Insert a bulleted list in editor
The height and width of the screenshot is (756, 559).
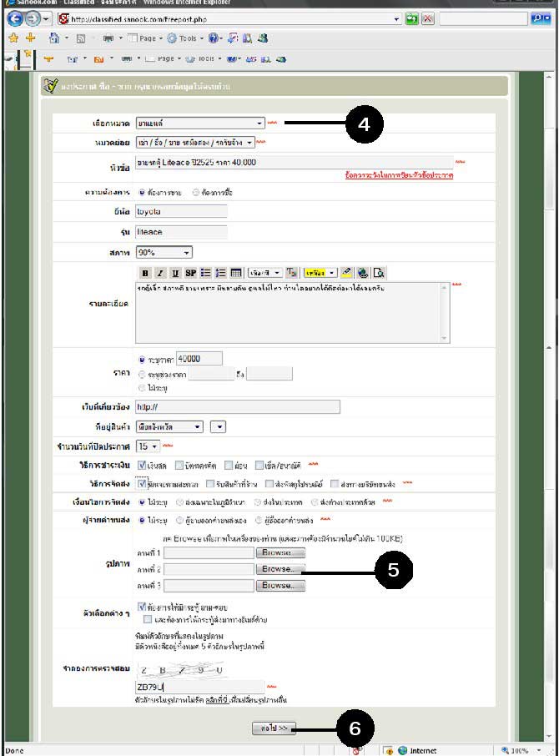pyautogui.click(x=206, y=273)
